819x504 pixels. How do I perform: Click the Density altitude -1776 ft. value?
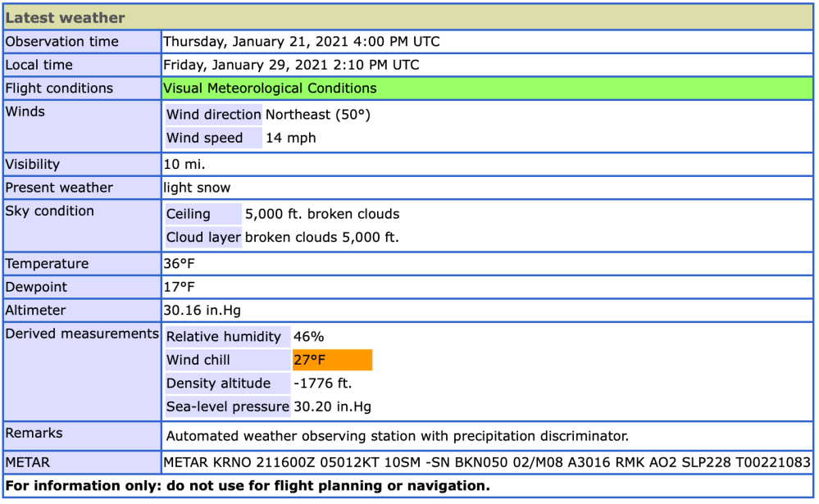(x=322, y=383)
